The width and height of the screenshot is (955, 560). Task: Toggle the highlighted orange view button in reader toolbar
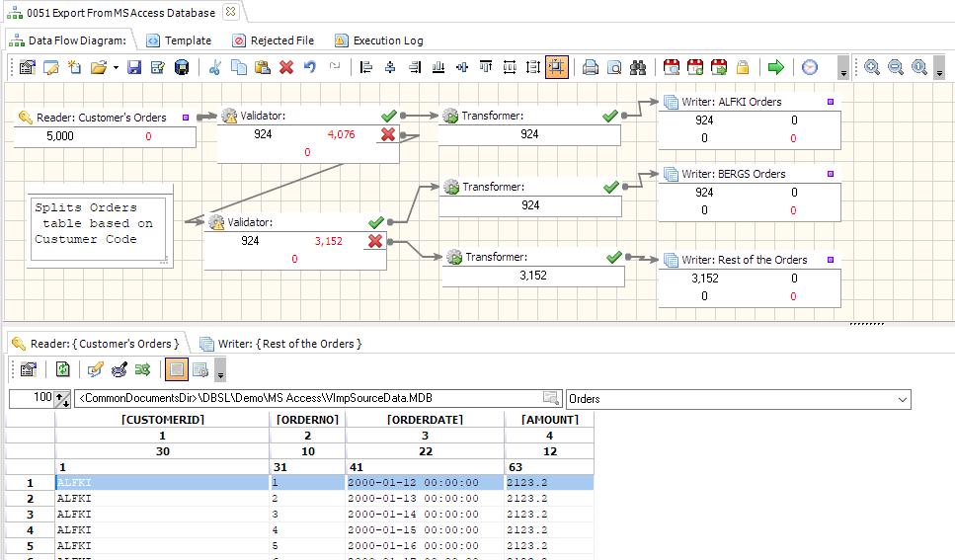tap(177, 369)
